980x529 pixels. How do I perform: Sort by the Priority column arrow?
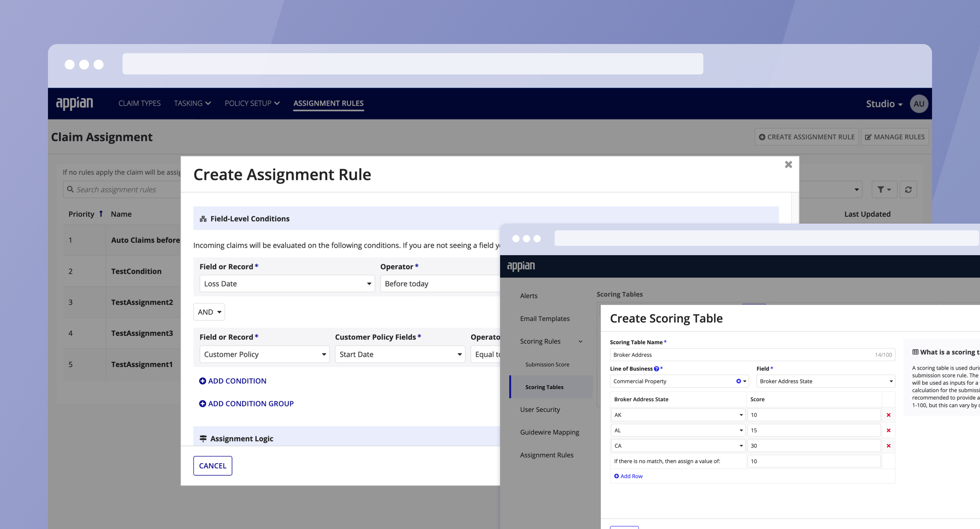(101, 214)
